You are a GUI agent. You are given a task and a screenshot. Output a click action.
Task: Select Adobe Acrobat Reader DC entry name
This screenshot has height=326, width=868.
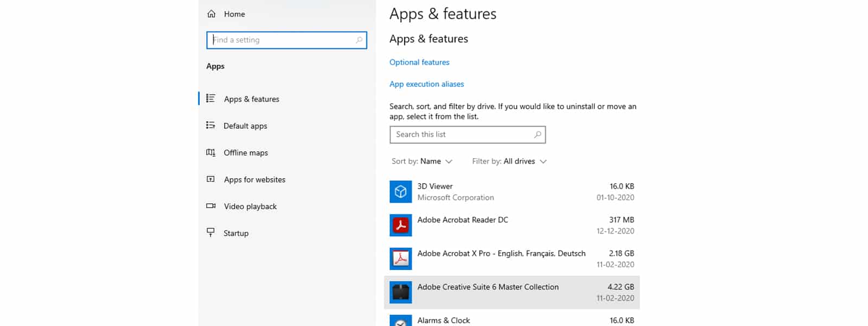[x=463, y=220]
